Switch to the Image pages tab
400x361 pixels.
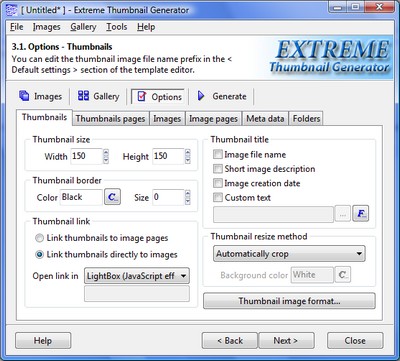coord(213,119)
